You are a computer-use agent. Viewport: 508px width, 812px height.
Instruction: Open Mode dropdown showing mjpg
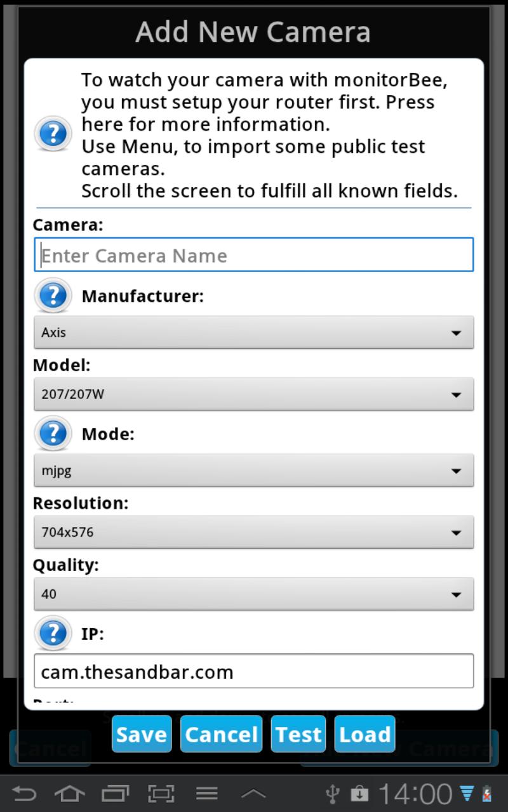pyautogui.click(x=254, y=471)
